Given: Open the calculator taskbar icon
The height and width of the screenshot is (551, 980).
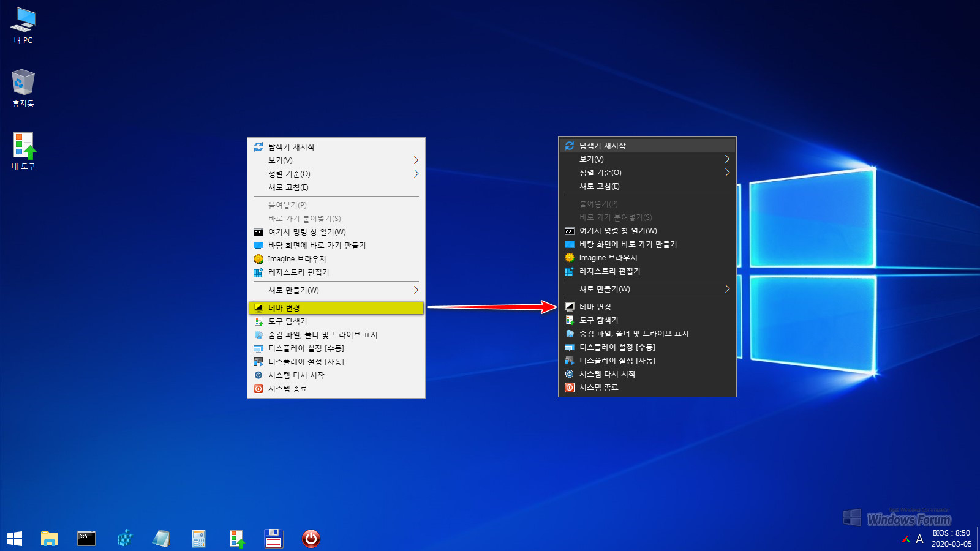Looking at the screenshot, I should tap(198, 539).
